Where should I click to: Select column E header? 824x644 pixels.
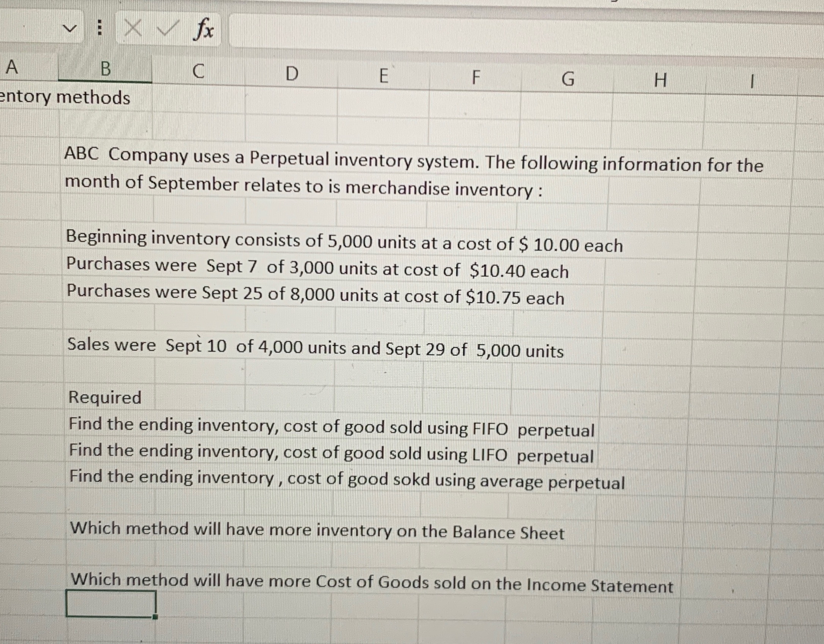pos(384,76)
